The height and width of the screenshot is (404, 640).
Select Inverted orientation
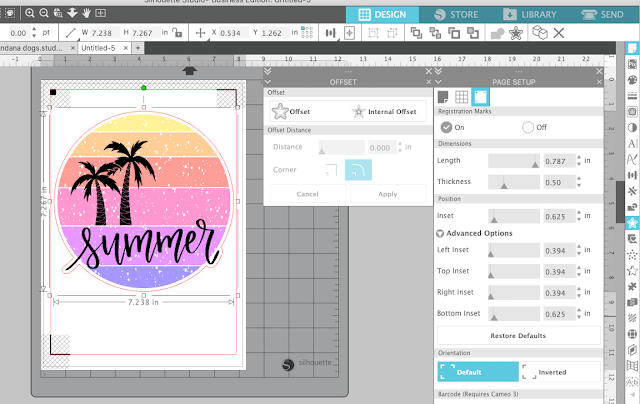click(x=560, y=372)
